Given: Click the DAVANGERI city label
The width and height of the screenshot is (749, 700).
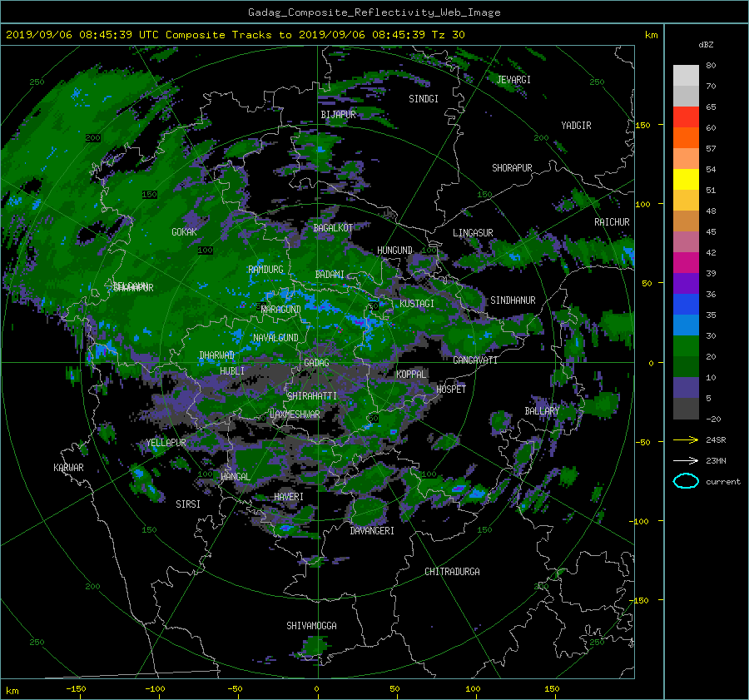Looking at the screenshot, I should pos(372,531).
